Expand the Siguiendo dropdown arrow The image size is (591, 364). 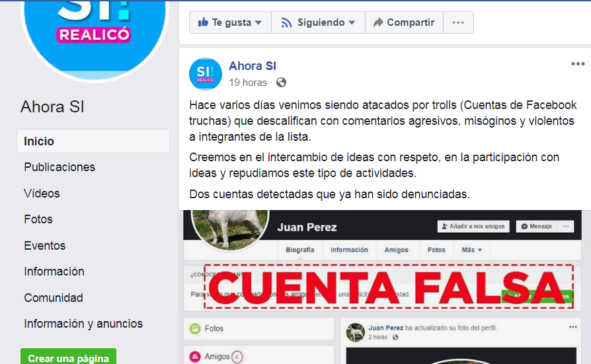(x=352, y=22)
